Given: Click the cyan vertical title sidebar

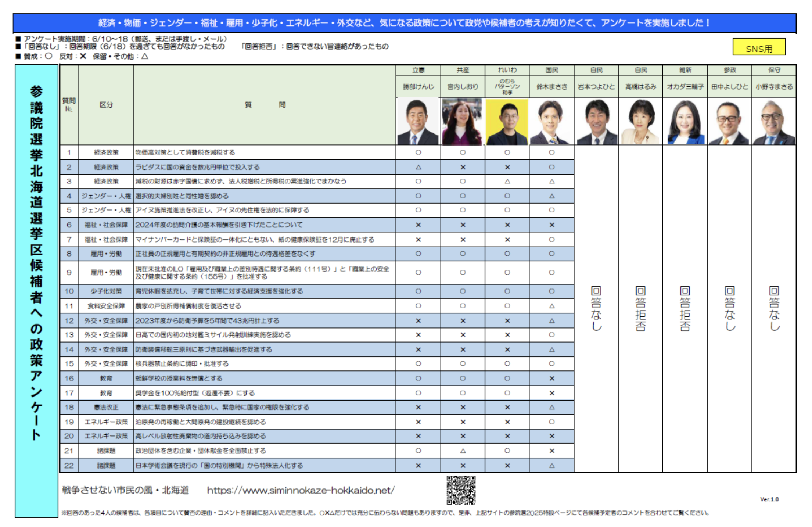Looking at the screenshot, I should (x=36, y=290).
